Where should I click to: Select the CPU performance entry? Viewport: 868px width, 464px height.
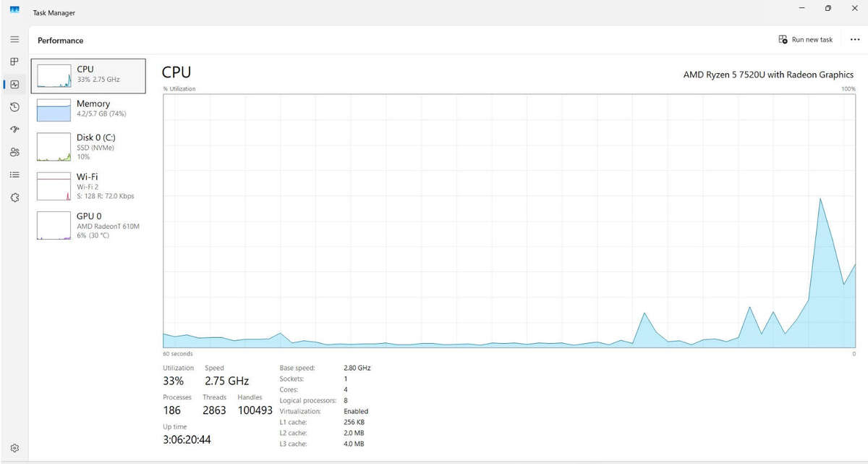[88, 76]
